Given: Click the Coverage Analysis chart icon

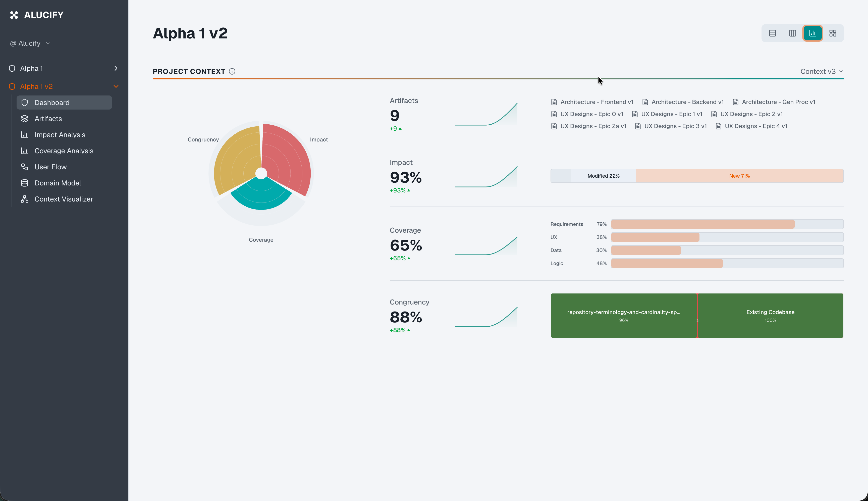Looking at the screenshot, I should pos(24,151).
